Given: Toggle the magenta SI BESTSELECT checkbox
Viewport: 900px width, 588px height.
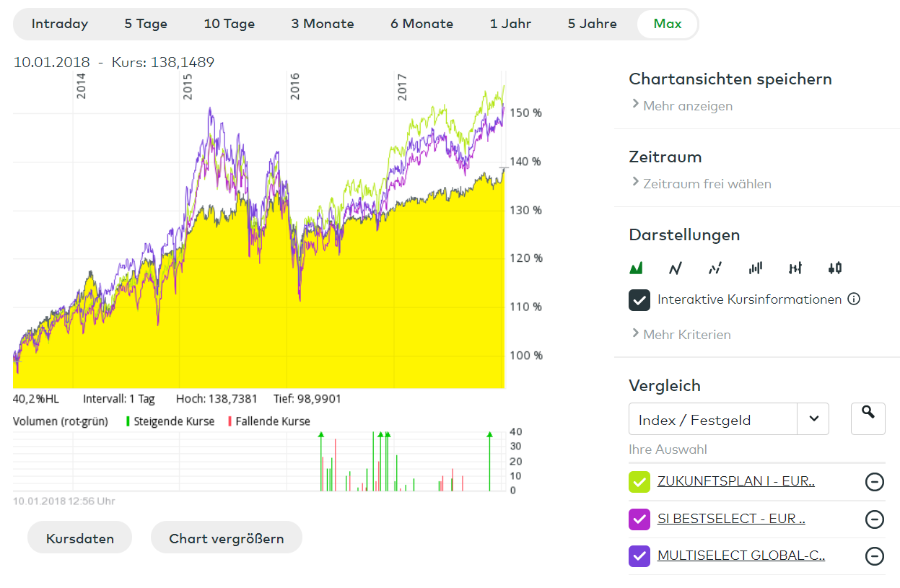Looking at the screenshot, I should point(639,519).
